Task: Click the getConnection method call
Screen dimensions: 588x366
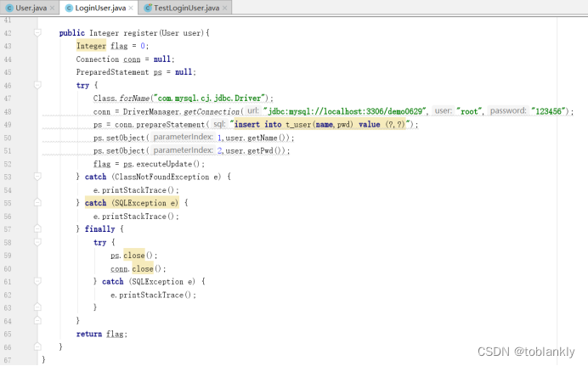Action: coord(211,111)
